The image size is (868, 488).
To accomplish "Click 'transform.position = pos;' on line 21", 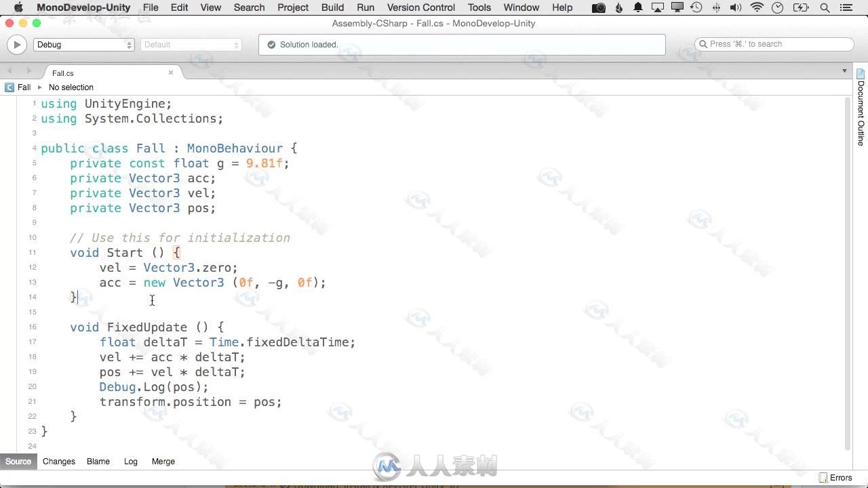I will click(191, 402).
